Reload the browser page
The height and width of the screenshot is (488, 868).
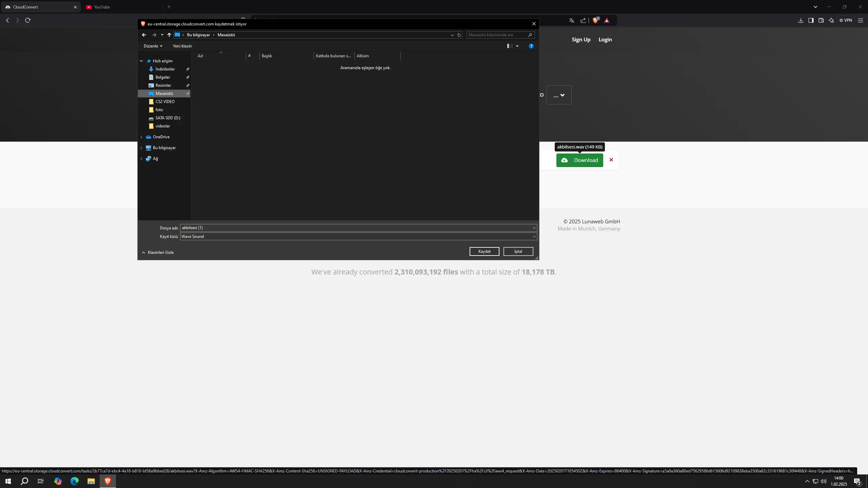click(x=28, y=20)
